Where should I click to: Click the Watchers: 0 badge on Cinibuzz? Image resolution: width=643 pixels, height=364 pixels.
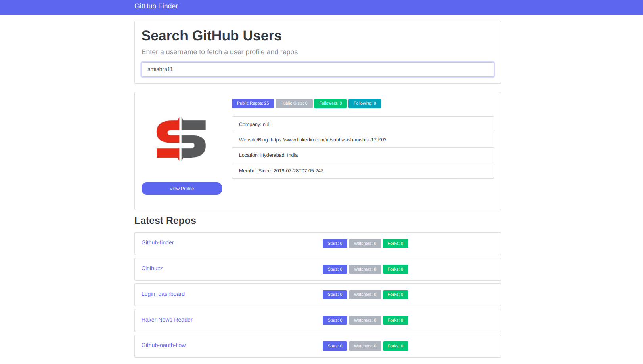click(365, 269)
